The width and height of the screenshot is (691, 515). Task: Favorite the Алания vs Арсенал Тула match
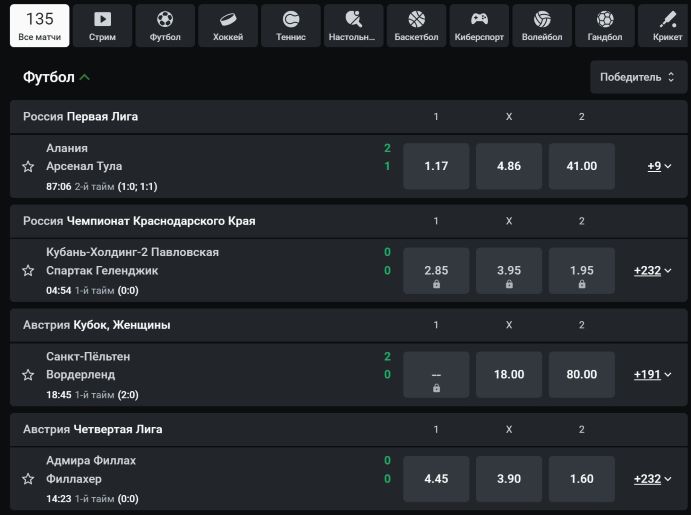pos(28,166)
